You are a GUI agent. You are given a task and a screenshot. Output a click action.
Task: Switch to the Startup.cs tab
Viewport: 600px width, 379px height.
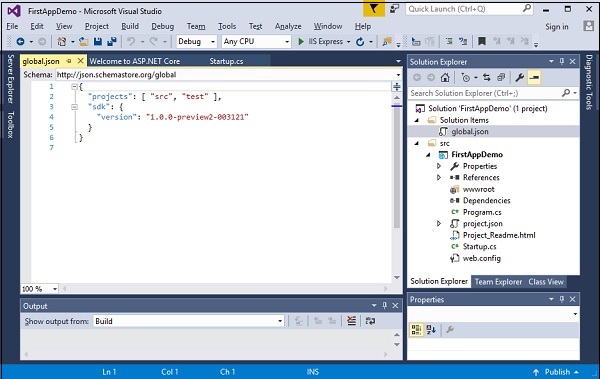tap(226, 61)
